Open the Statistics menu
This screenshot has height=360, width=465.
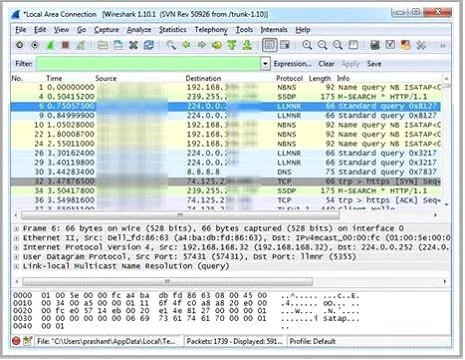[x=173, y=30]
